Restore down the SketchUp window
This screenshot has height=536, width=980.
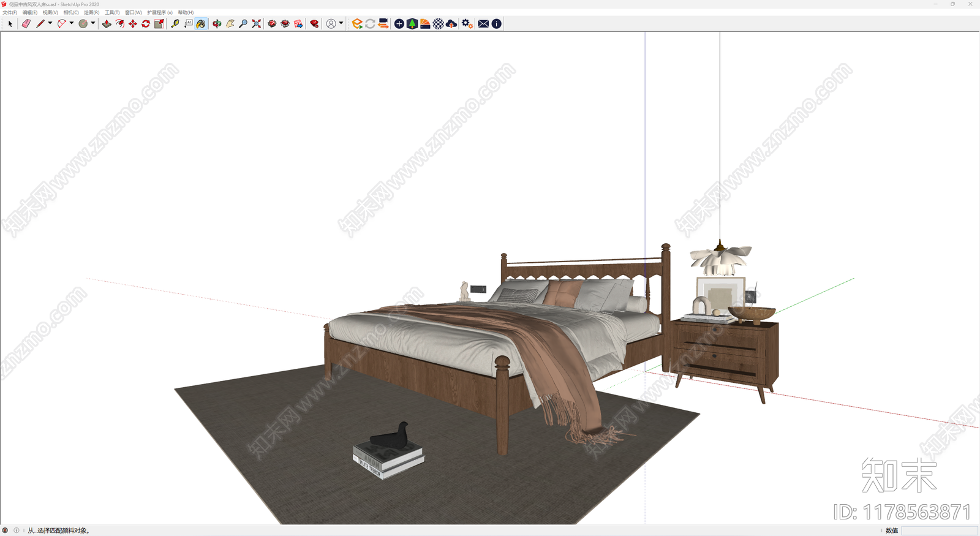pos(952,4)
